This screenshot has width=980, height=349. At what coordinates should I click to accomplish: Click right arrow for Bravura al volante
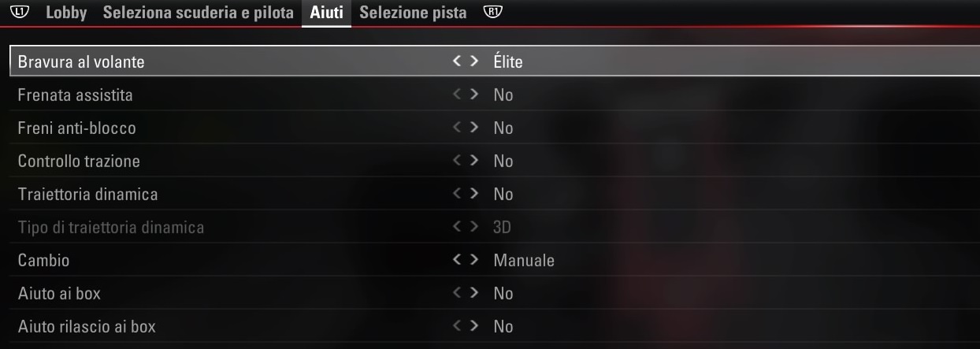pyautogui.click(x=473, y=61)
